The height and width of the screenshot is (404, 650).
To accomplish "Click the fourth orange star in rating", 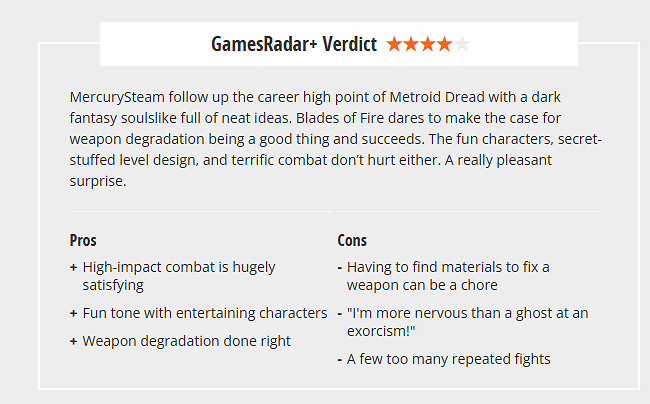I will coord(445,44).
